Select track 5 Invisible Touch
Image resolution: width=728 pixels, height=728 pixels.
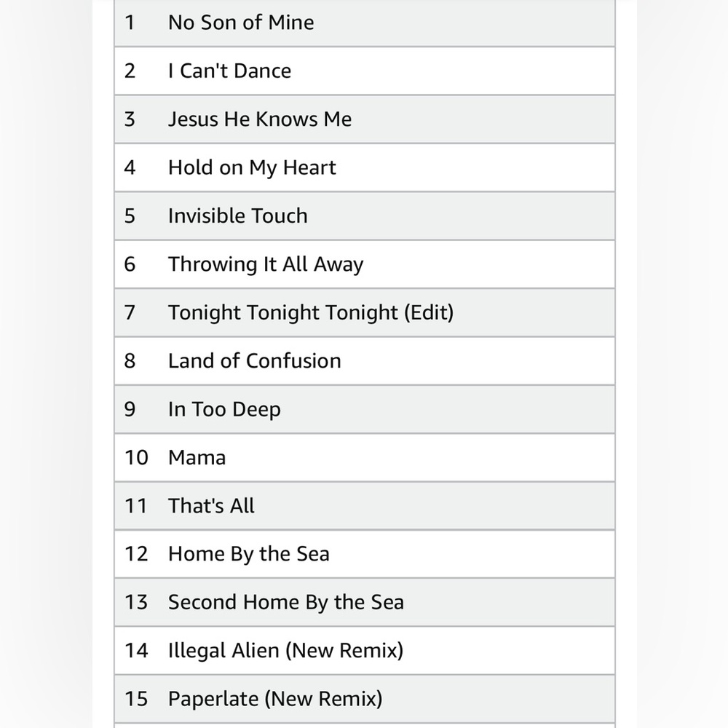tap(365, 216)
